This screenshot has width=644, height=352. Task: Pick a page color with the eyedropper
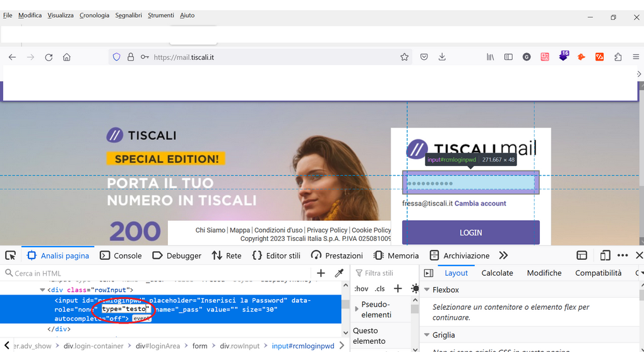tap(339, 273)
